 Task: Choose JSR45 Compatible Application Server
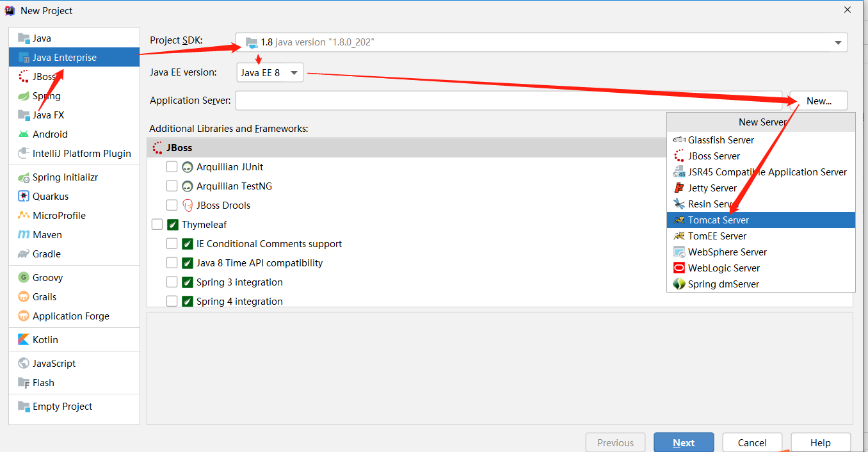point(761,172)
